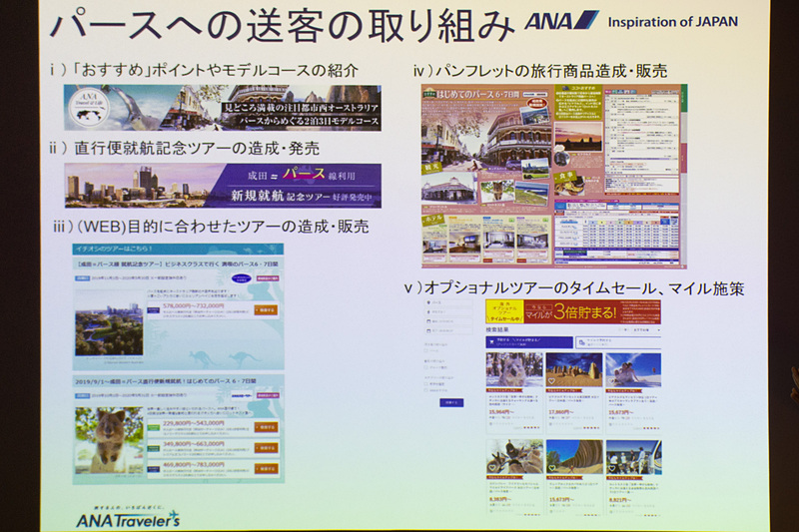Tick the last checkbox in the filter sidebar
Viewport: 799px width, 532px height.
(x=426, y=390)
